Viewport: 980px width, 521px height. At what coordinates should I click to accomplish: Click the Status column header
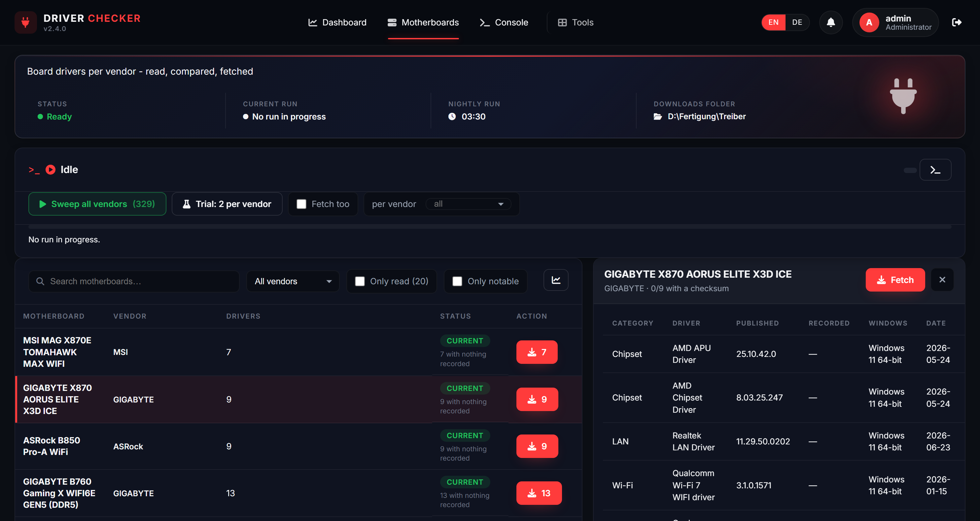pyautogui.click(x=455, y=316)
